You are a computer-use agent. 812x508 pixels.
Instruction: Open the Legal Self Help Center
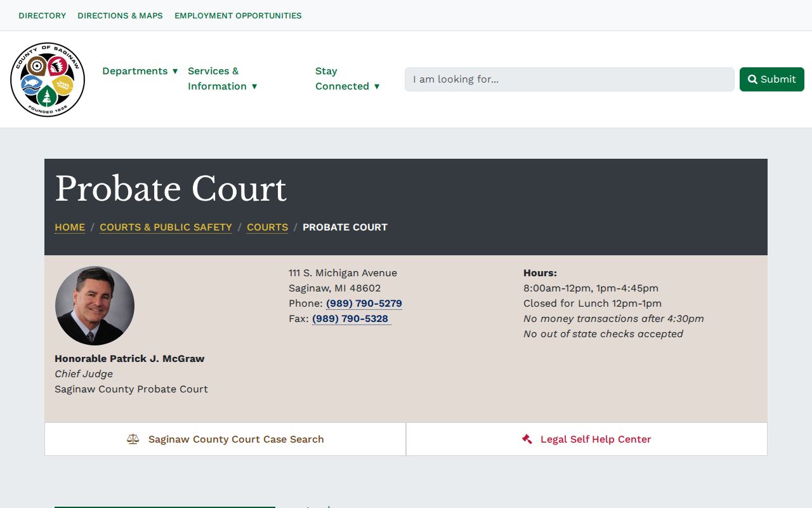click(587, 439)
